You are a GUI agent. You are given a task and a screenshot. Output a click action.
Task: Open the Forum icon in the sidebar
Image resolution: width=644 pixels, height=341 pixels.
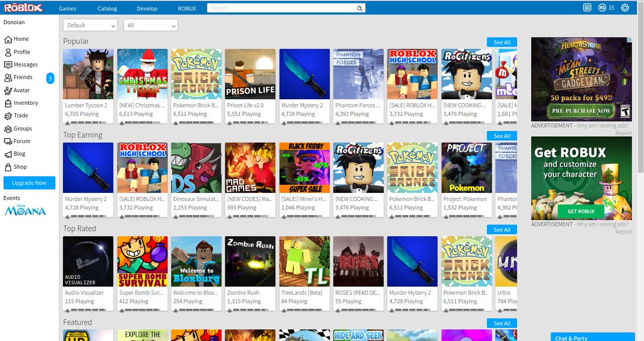tap(8, 141)
